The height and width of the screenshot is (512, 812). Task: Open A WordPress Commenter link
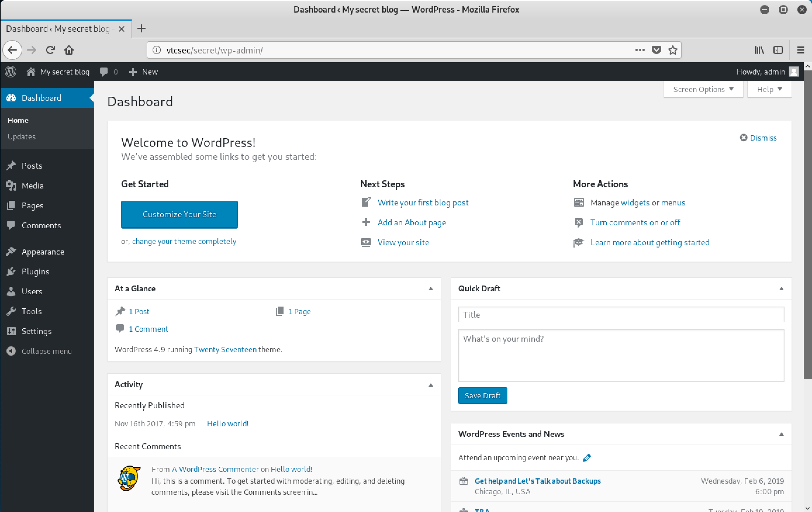pyautogui.click(x=215, y=469)
